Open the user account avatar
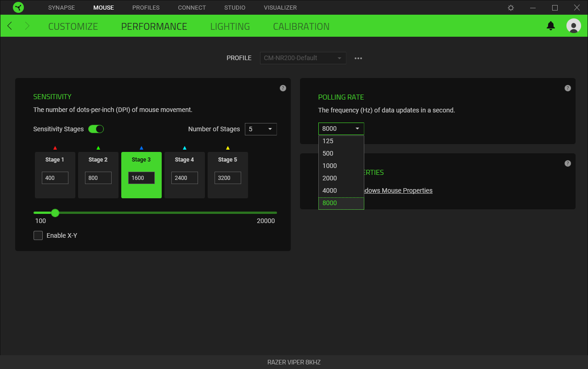The image size is (588, 369). point(574,26)
